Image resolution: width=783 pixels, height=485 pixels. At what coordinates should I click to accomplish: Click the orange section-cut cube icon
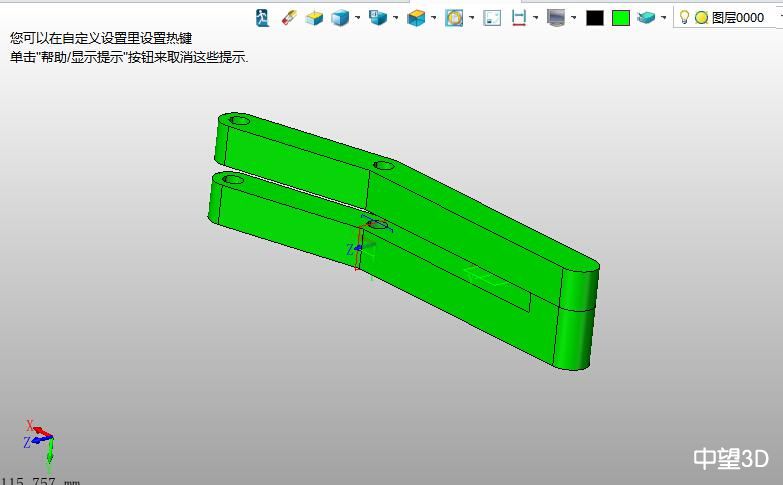click(416, 17)
